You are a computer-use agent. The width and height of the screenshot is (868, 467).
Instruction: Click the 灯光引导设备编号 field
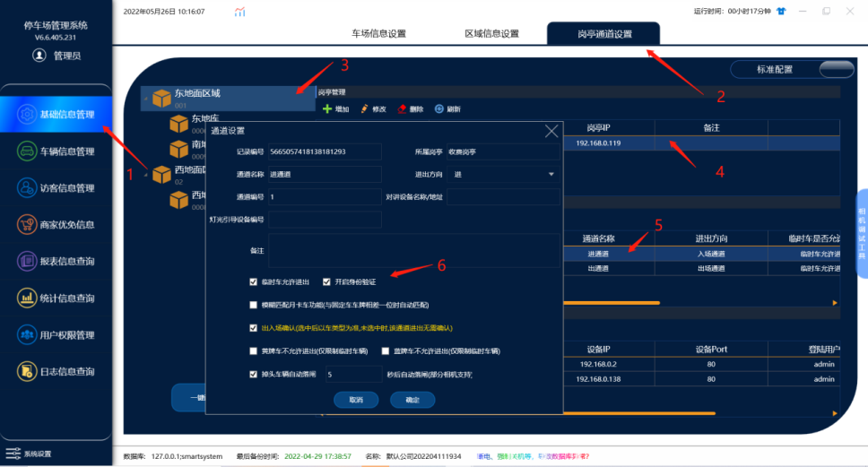point(325,220)
